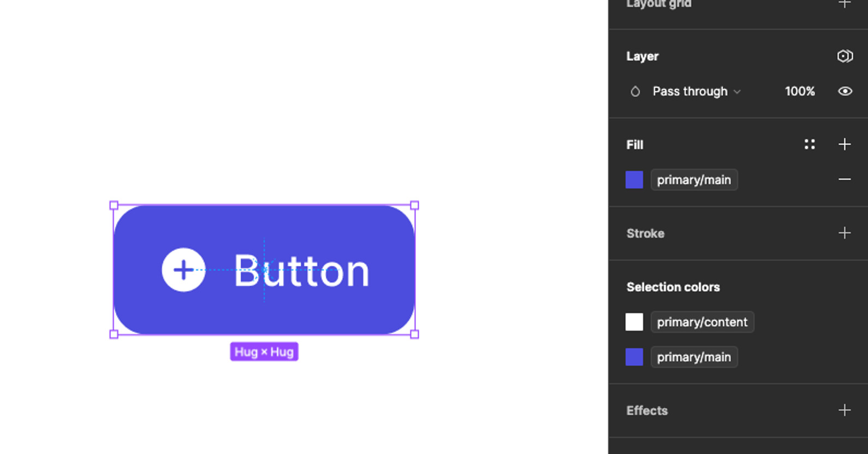Open the Fill styles grid icon

[810, 144]
